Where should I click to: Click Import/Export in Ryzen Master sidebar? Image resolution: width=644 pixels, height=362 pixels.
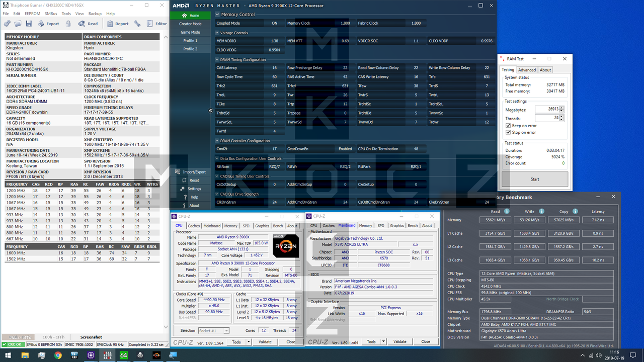click(190, 172)
